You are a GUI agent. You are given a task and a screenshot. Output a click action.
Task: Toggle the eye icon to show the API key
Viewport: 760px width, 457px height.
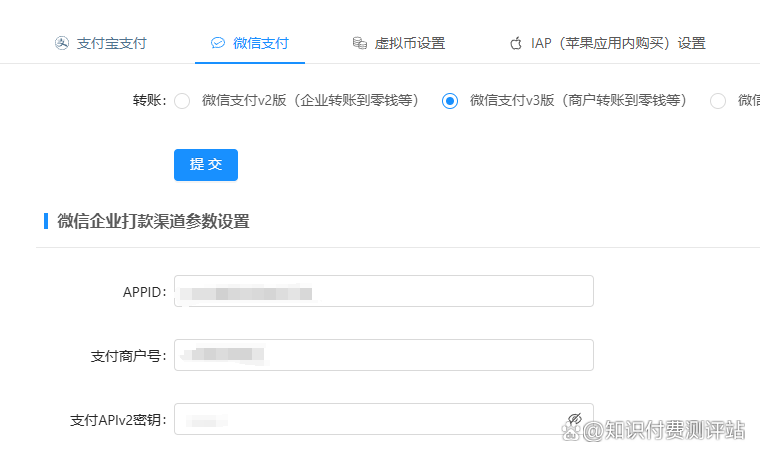[x=574, y=419]
